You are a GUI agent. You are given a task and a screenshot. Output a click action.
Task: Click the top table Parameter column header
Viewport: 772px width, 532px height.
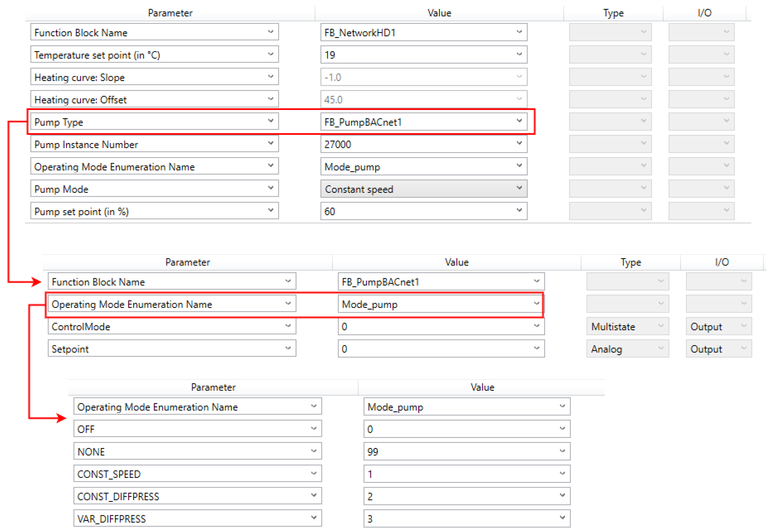pyautogui.click(x=170, y=13)
